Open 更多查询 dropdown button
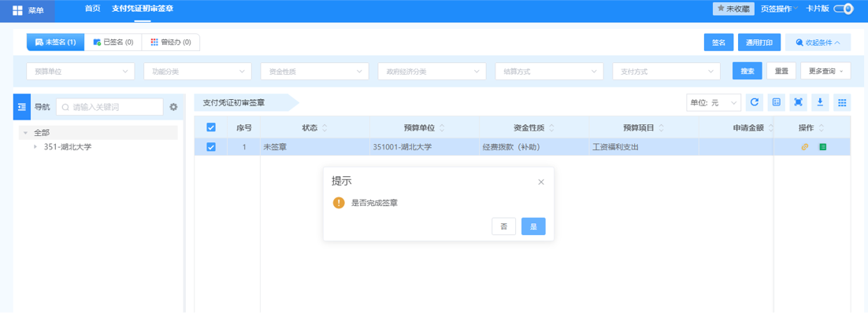Viewport: 868px width, 313px height. (825, 72)
